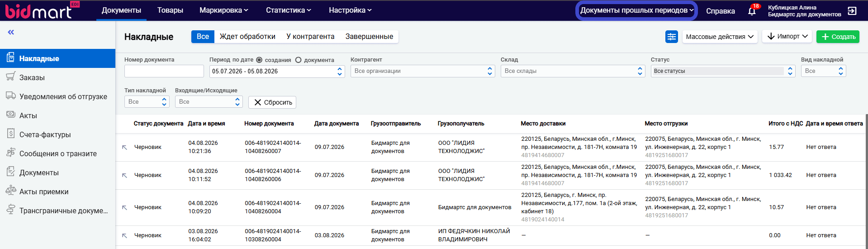Open the Статистика menu

tap(289, 10)
